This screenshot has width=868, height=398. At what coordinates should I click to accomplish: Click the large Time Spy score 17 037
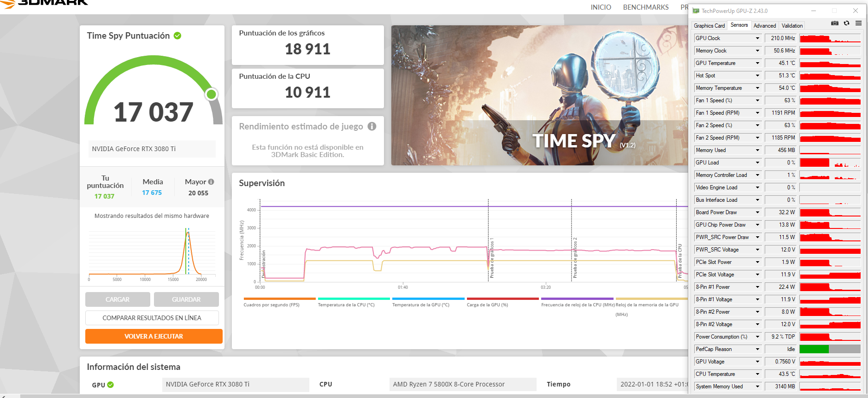154,112
